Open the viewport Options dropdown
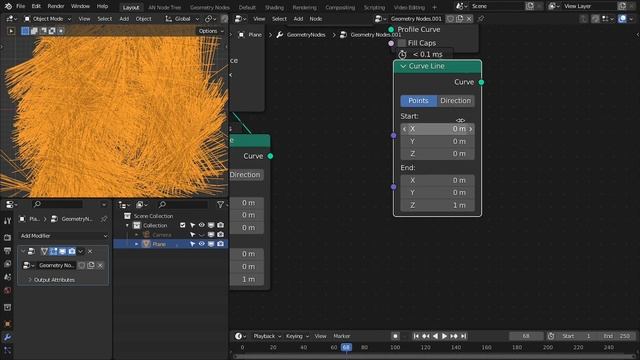Image resolution: width=640 pixels, height=360 pixels. pos(211,31)
